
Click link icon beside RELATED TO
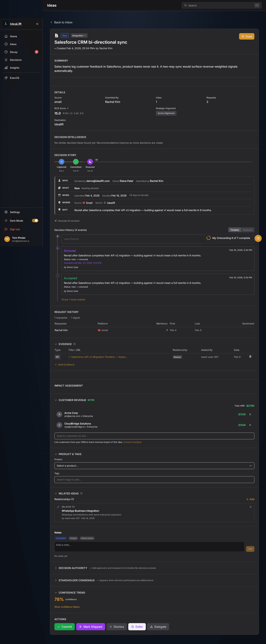point(58,507)
